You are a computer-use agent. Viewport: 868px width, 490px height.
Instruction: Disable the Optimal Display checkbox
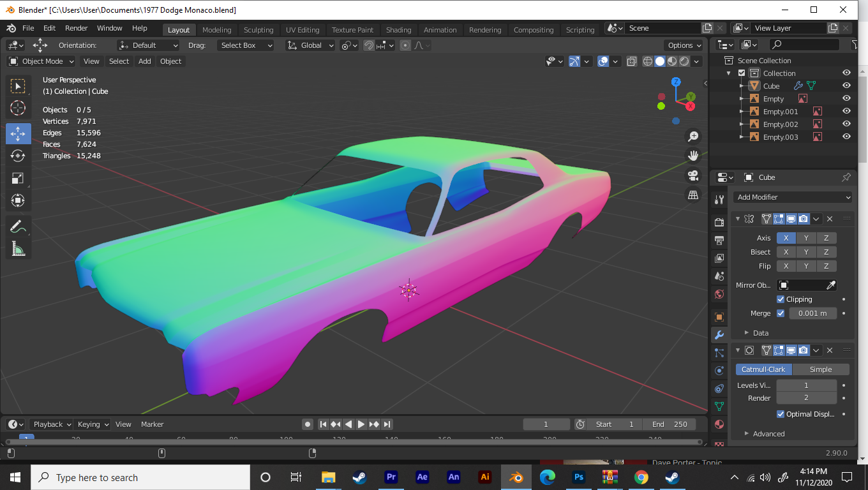[x=781, y=414]
